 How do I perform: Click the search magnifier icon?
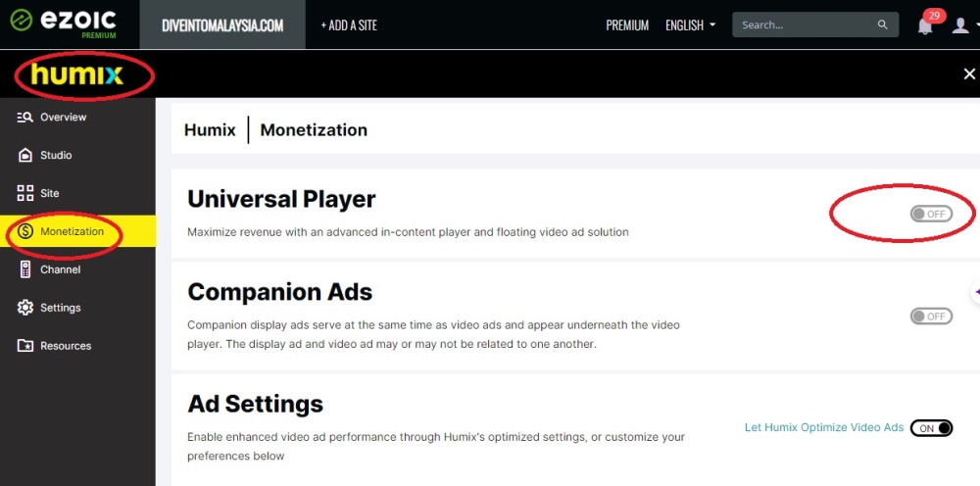[883, 24]
